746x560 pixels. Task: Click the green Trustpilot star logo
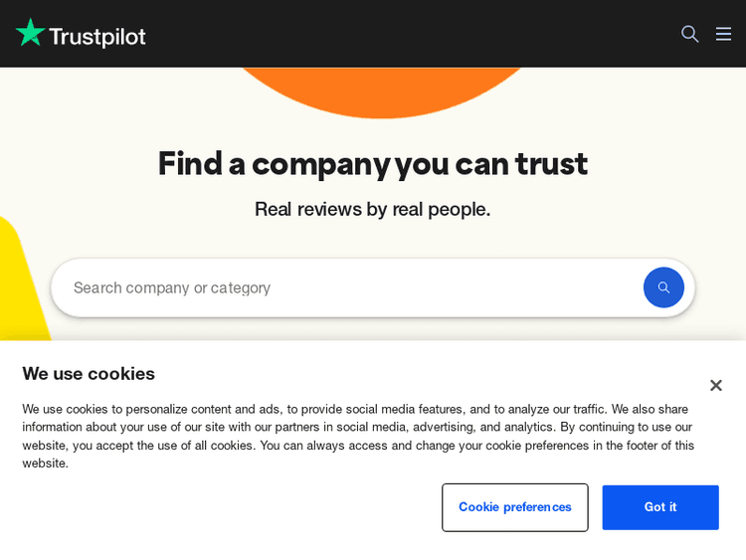31,33
